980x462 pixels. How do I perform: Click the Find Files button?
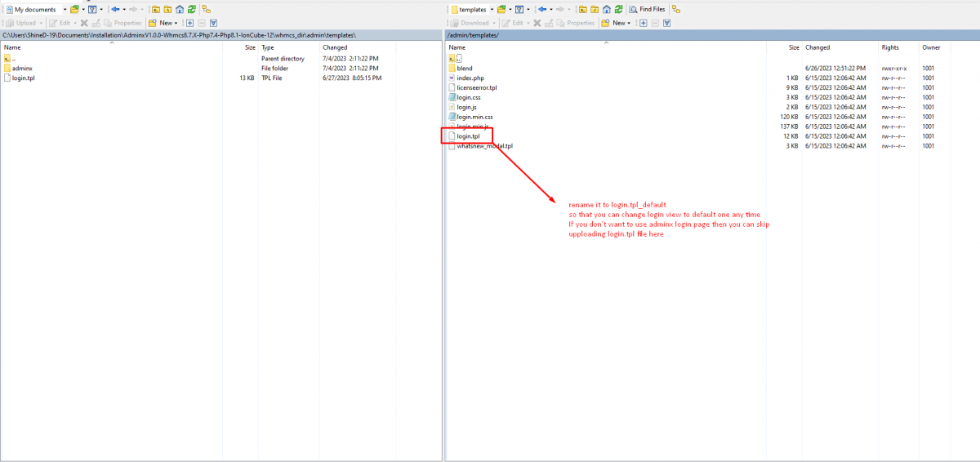tap(648, 9)
